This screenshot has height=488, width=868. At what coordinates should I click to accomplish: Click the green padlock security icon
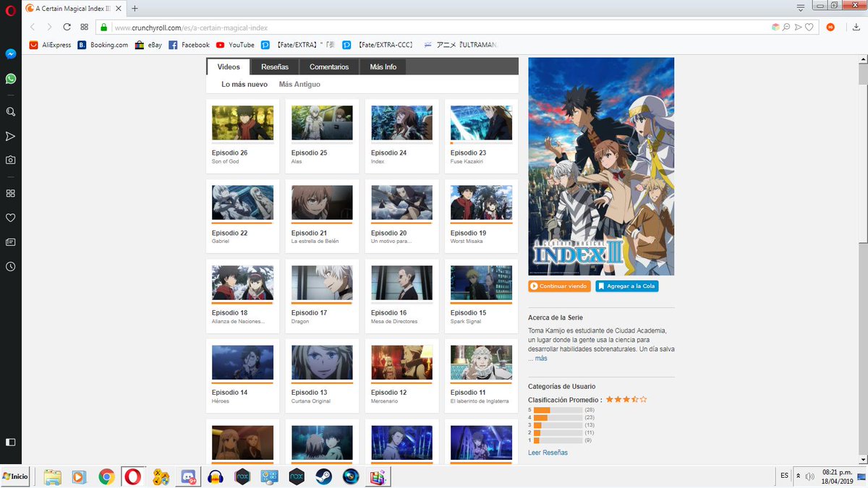pyautogui.click(x=104, y=27)
